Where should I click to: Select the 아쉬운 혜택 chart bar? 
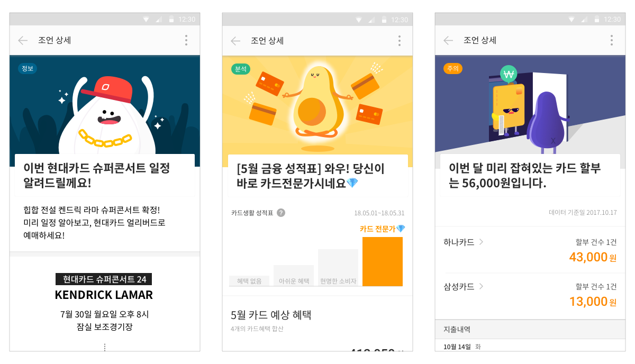click(294, 276)
